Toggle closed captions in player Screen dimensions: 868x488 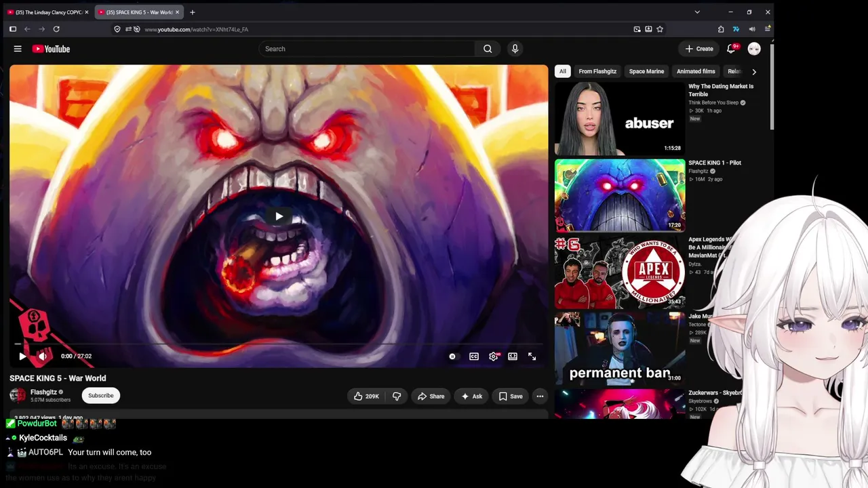pos(474,357)
